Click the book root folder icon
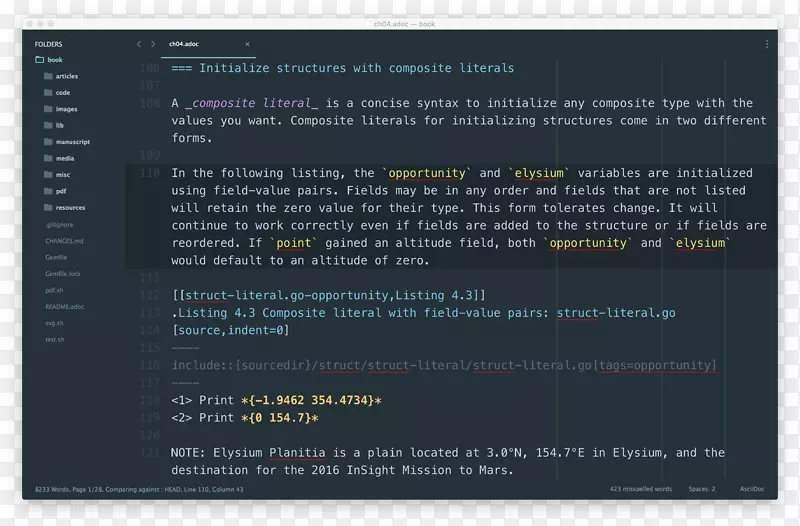Viewport: 800px width, 526px height. click(x=39, y=60)
